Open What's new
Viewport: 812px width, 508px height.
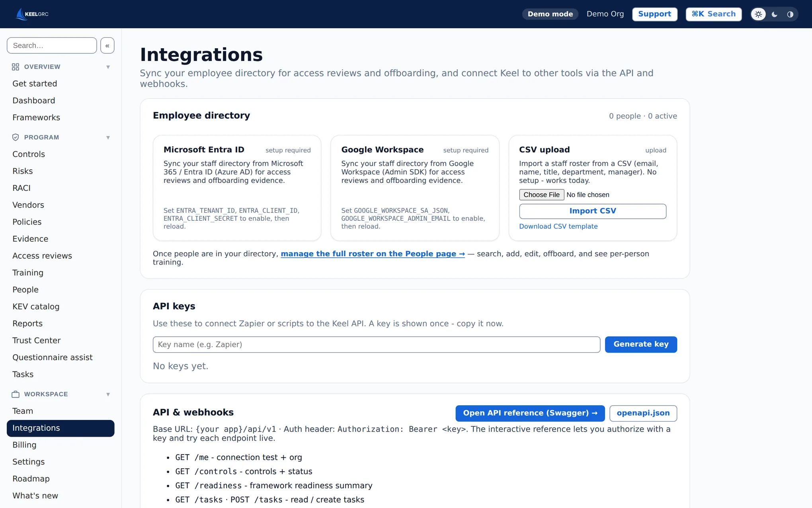click(x=61, y=496)
